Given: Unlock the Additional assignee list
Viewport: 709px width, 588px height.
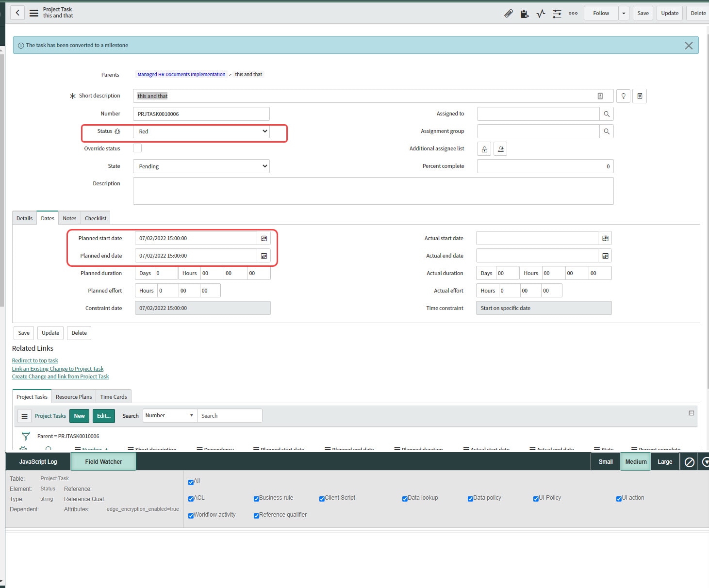Looking at the screenshot, I should [x=484, y=149].
